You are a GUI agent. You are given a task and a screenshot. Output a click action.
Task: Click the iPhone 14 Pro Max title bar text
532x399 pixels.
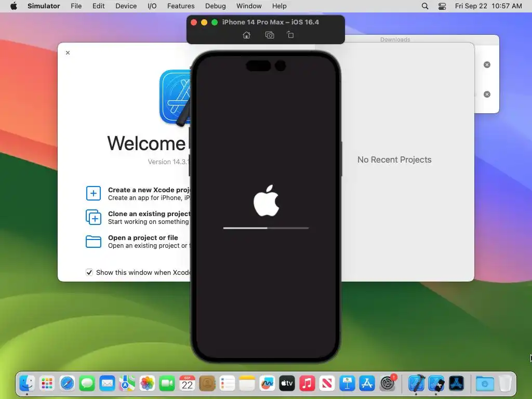point(270,22)
